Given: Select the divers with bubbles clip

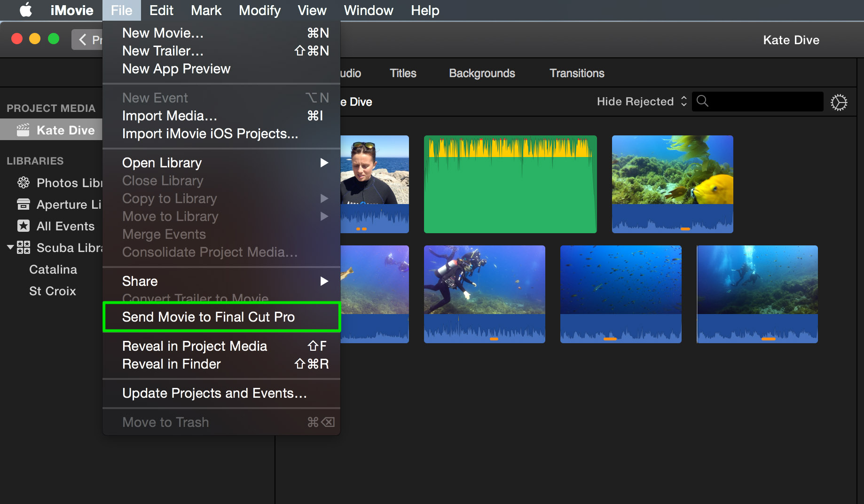Looking at the screenshot, I should point(757,294).
